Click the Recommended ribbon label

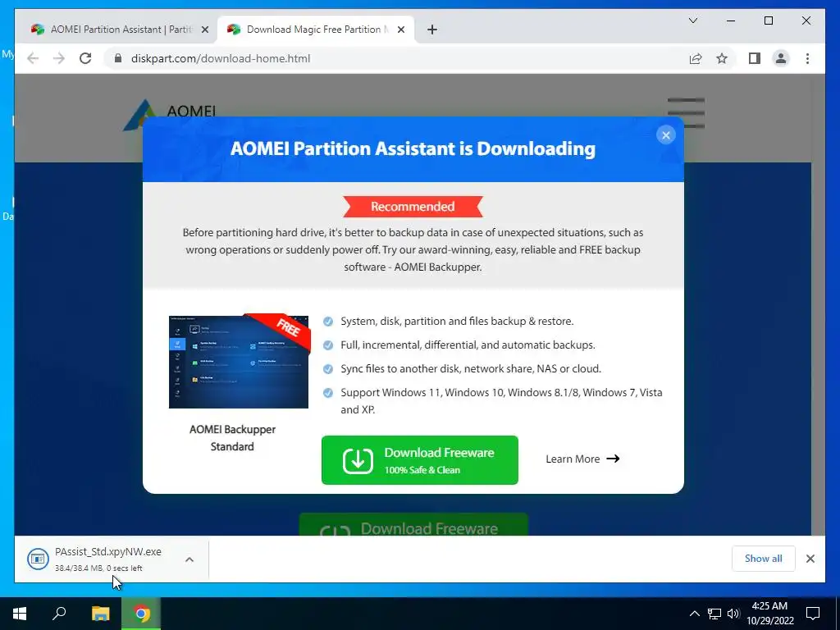tap(413, 206)
